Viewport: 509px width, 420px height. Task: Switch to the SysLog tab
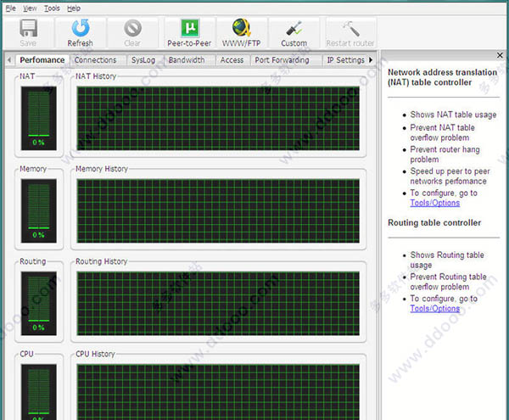143,60
